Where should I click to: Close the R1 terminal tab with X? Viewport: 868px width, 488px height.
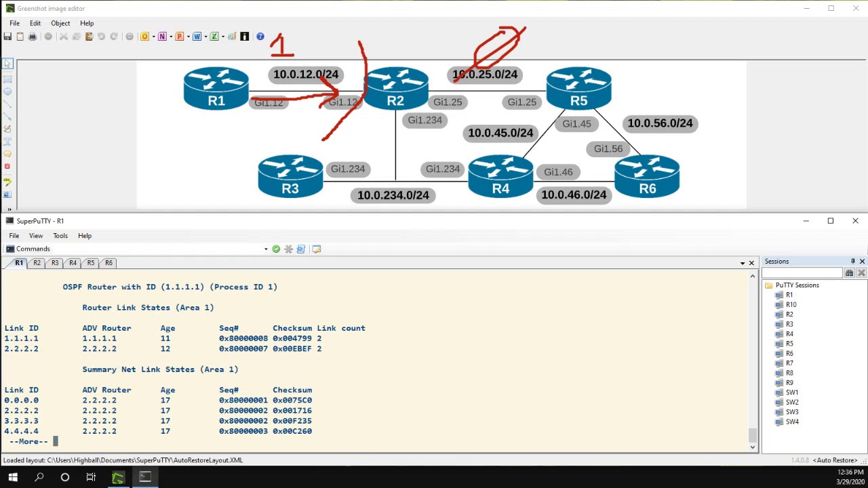751,263
